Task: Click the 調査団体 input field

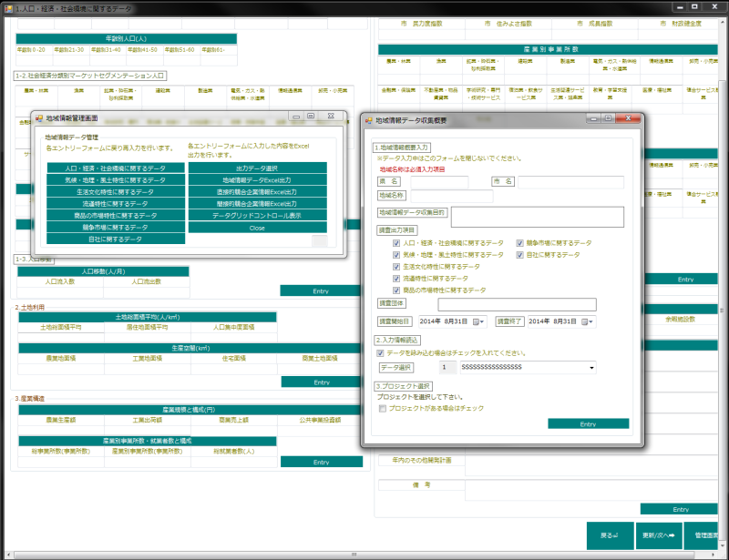Action: coord(517,304)
